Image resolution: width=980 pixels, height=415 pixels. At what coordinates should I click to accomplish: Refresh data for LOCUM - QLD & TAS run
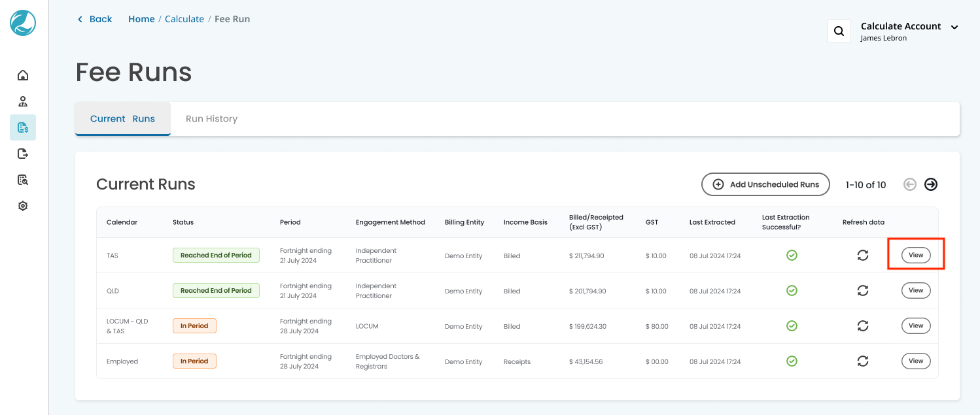(x=863, y=325)
